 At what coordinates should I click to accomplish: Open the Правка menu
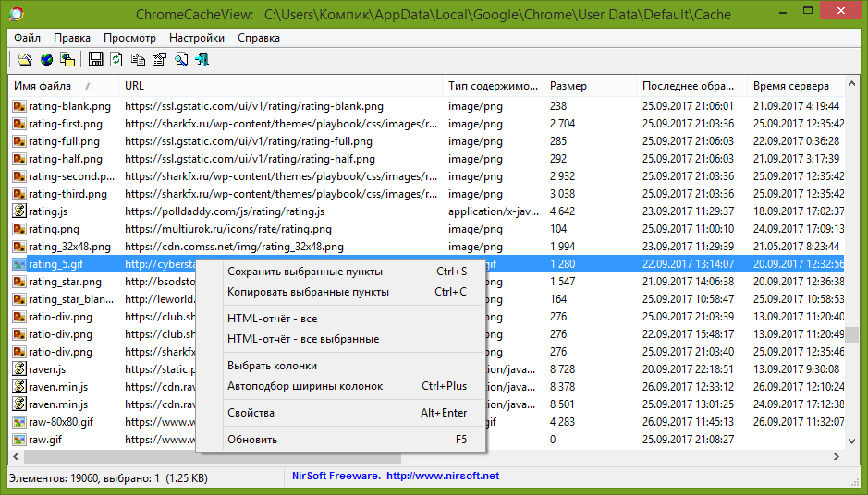(72, 38)
